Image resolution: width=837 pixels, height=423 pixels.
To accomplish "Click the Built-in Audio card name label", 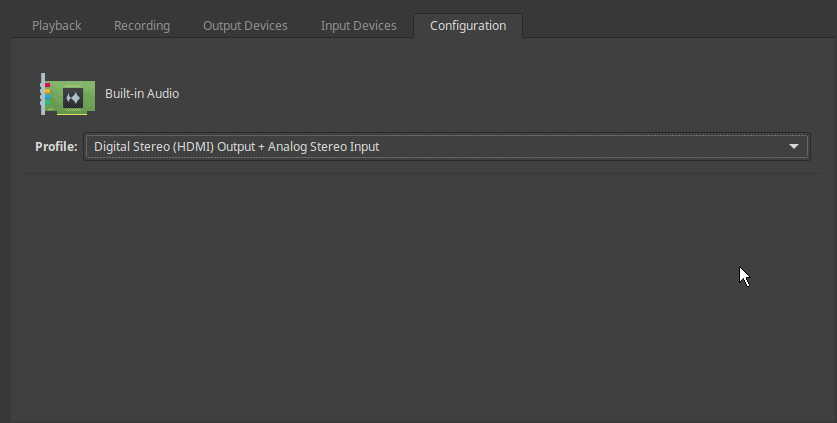I will coord(142,93).
